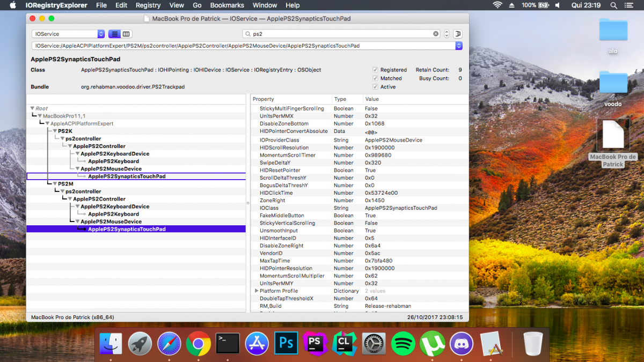Screen dimensions: 644x362
Task: Toggle the Matched checkbox
Action: coord(375,78)
